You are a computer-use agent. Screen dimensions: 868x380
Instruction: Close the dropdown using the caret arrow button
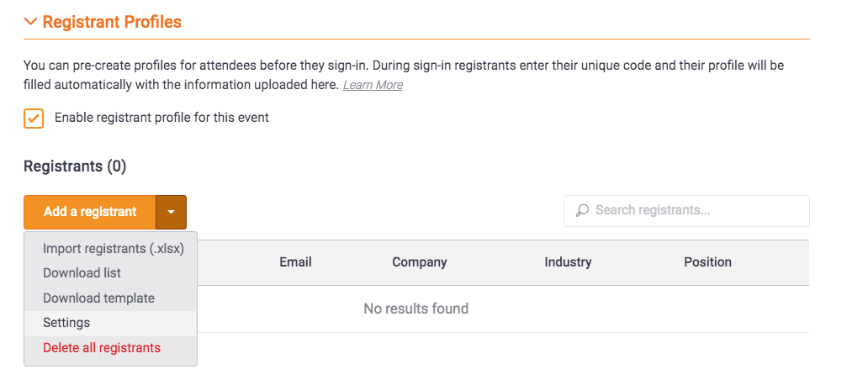pos(171,212)
